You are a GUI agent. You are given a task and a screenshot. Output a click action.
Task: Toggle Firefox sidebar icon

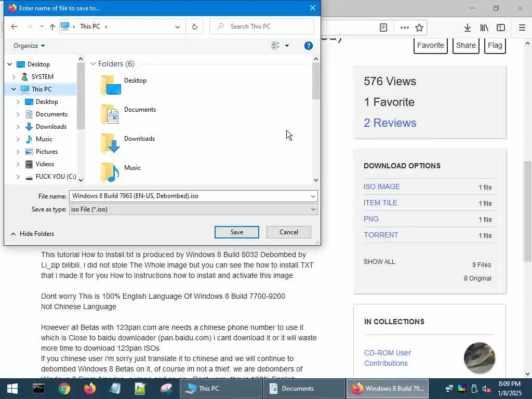(x=501, y=28)
